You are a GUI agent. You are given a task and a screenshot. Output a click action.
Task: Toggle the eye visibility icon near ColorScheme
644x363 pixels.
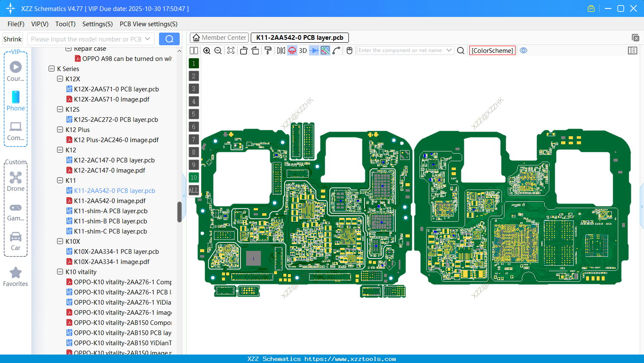tap(523, 50)
